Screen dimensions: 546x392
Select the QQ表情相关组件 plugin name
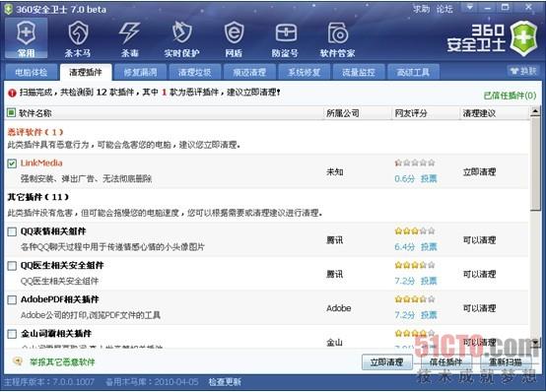(x=53, y=231)
